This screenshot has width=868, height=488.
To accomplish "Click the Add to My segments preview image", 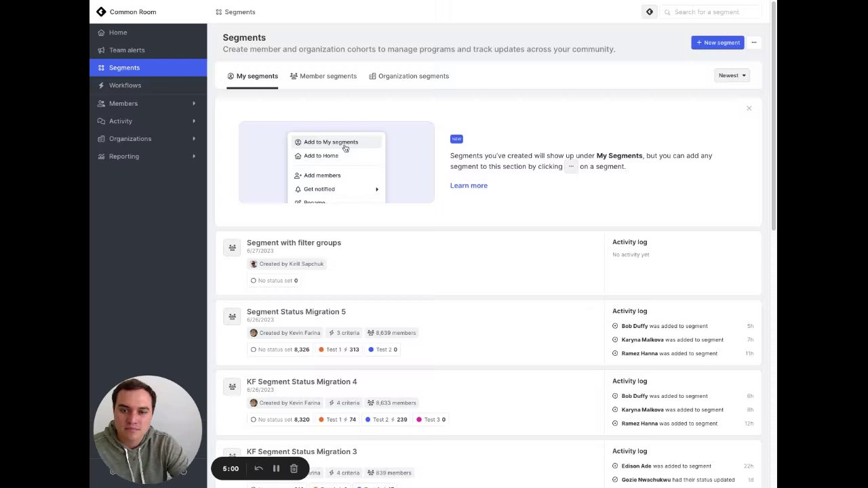I will pyautogui.click(x=336, y=162).
